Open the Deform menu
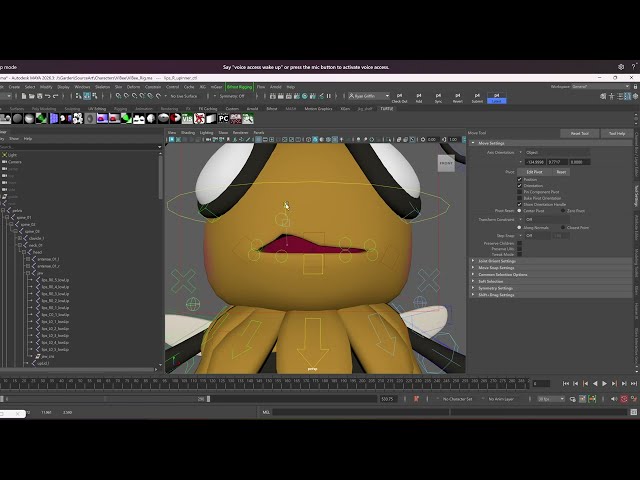640x480 pixels. (x=133, y=87)
